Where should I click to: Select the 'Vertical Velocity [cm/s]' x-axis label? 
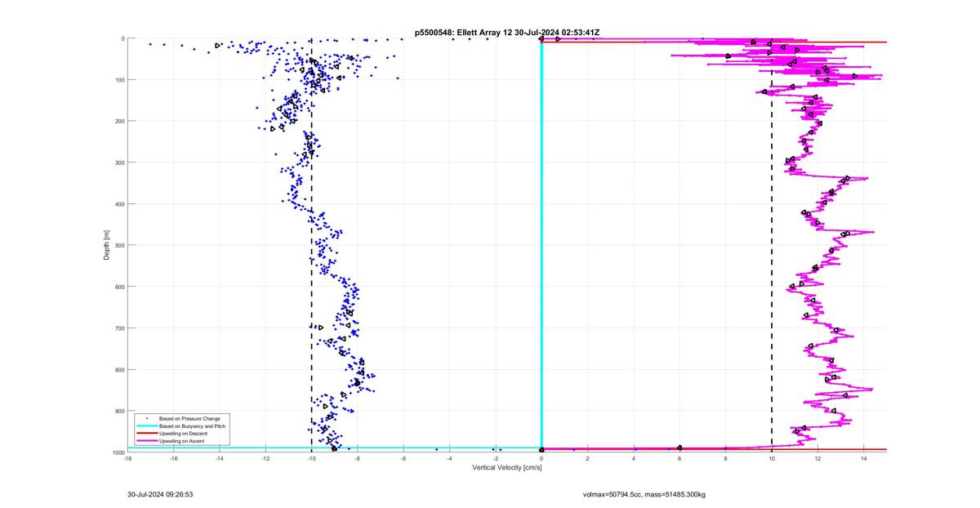pos(506,467)
